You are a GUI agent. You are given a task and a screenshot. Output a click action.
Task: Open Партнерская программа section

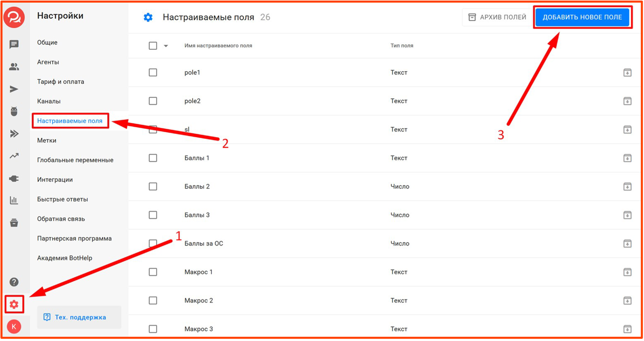(74, 239)
